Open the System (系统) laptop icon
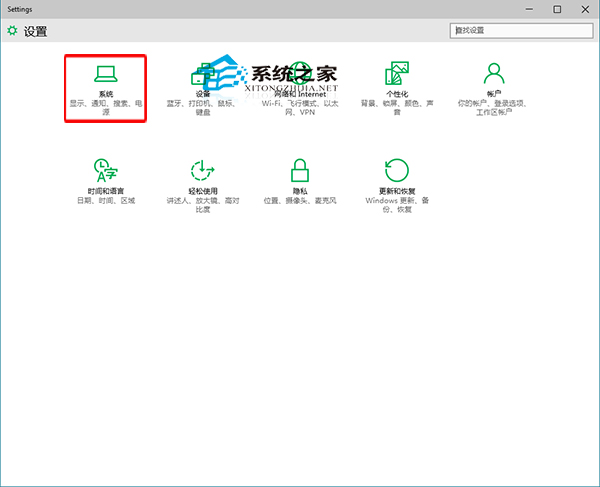This screenshot has height=487, width=600. click(106, 74)
